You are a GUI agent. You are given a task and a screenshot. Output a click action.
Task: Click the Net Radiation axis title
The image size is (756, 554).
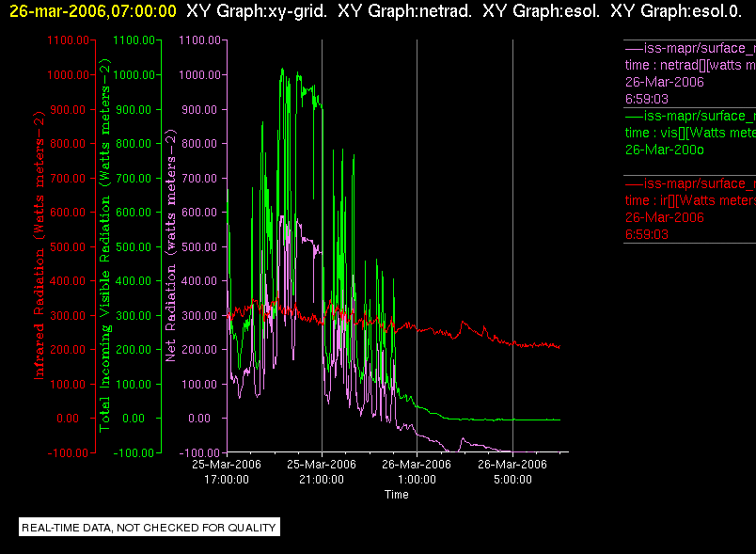pos(171,245)
